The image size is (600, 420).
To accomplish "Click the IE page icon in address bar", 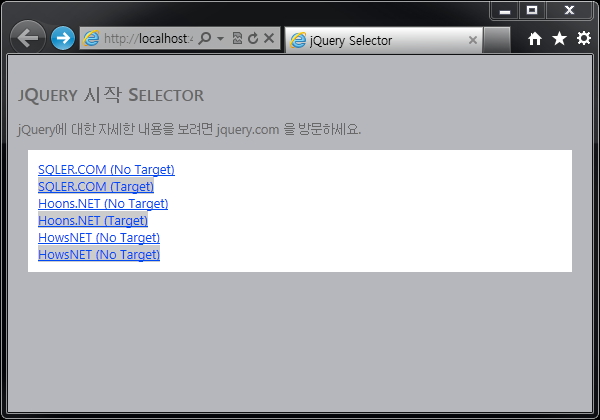I will [x=91, y=38].
